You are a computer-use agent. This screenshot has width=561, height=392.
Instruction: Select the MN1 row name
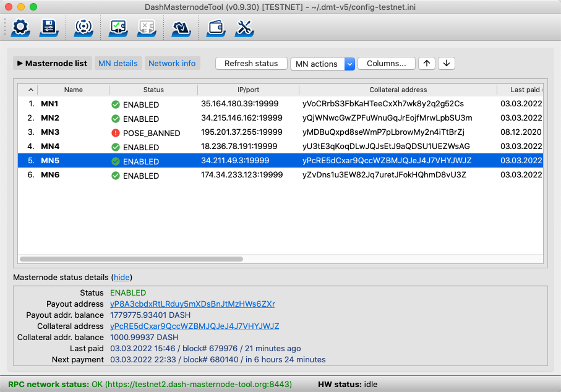[x=49, y=104]
